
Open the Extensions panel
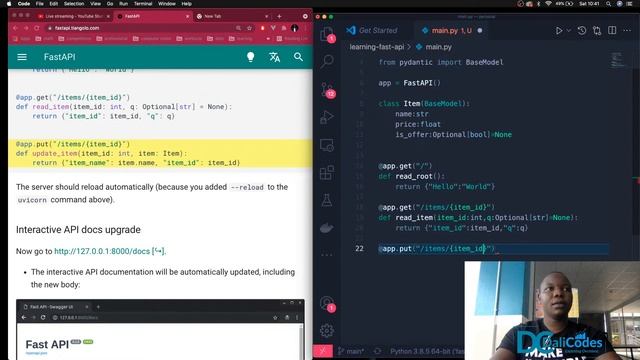(x=327, y=173)
